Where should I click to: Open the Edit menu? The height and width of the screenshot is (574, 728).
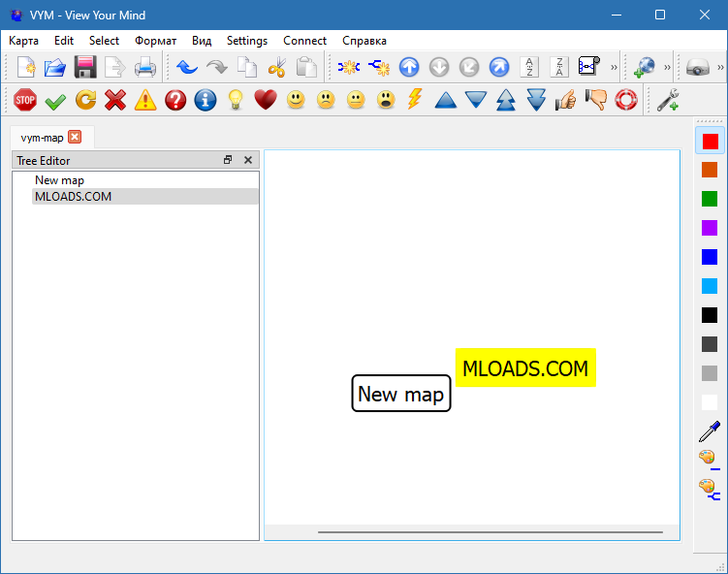click(64, 41)
